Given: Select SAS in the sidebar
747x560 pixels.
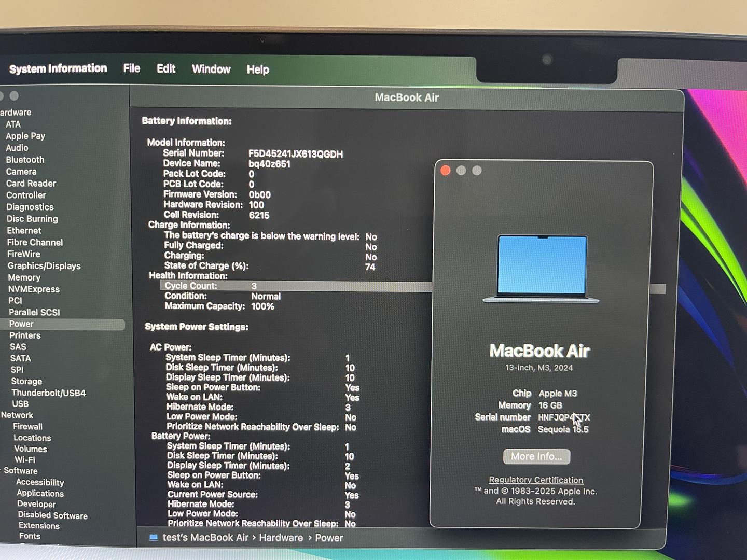Looking at the screenshot, I should (18, 347).
